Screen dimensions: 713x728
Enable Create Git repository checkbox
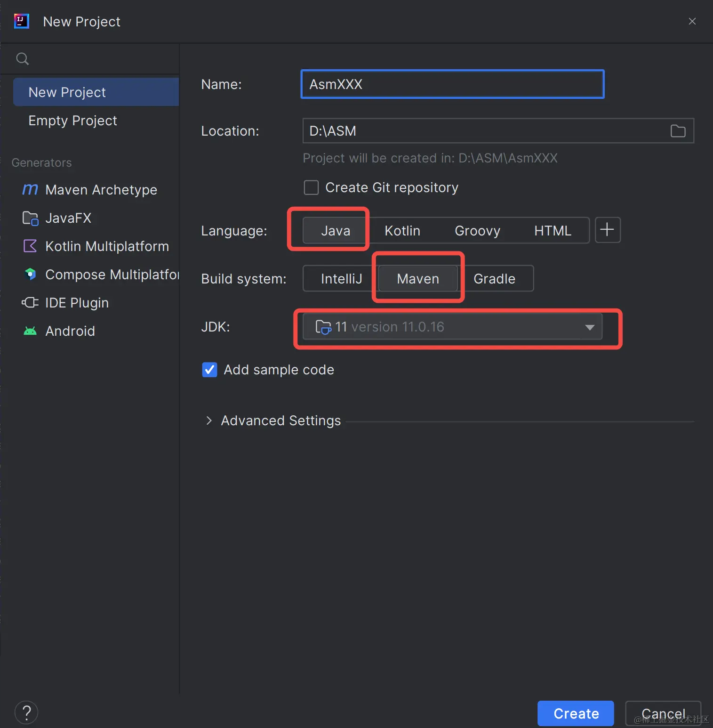point(311,187)
